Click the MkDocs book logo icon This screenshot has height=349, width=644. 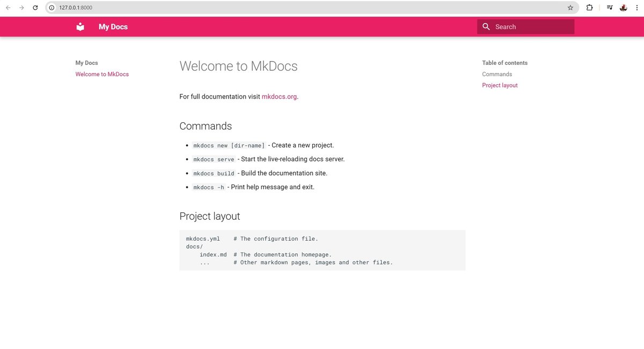[x=80, y=27]
